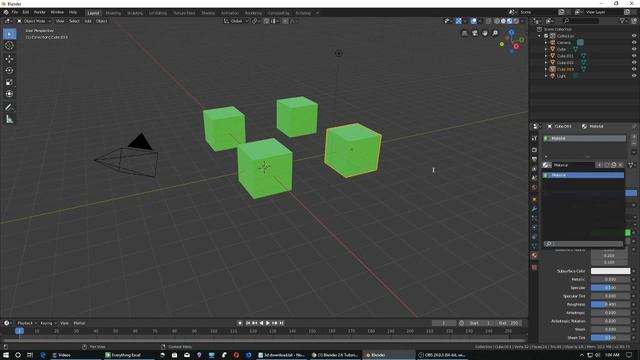Screen dimensions: 640x360
Task: Open the Global transform orientation dropdown
Action: (x=236, y=21)
